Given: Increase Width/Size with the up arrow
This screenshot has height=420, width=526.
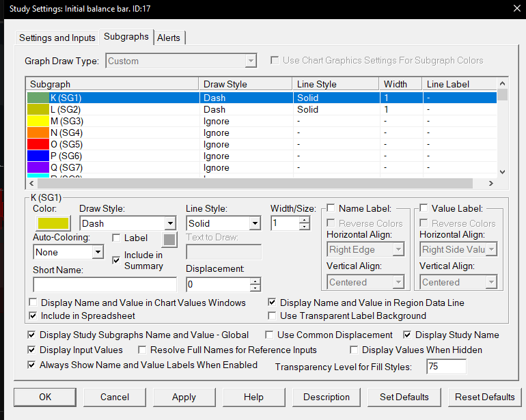Looking at the screenshot, I should (304, 219).
